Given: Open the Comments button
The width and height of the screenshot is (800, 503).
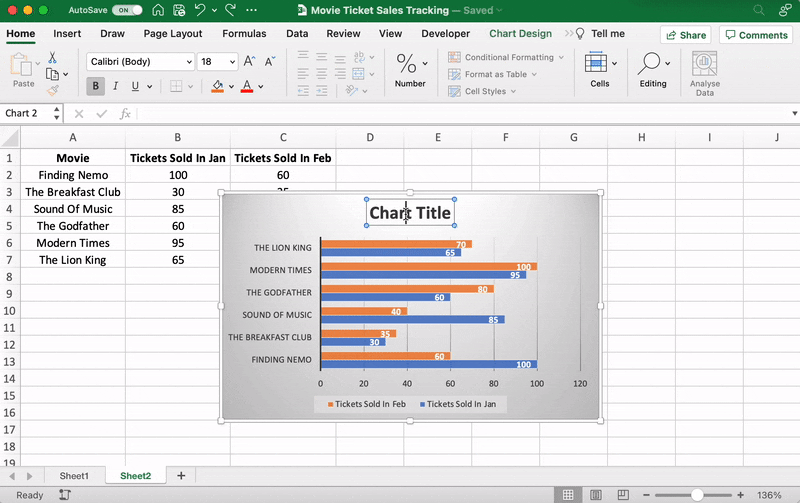Looking at the screenshot, I should (756, 35).
